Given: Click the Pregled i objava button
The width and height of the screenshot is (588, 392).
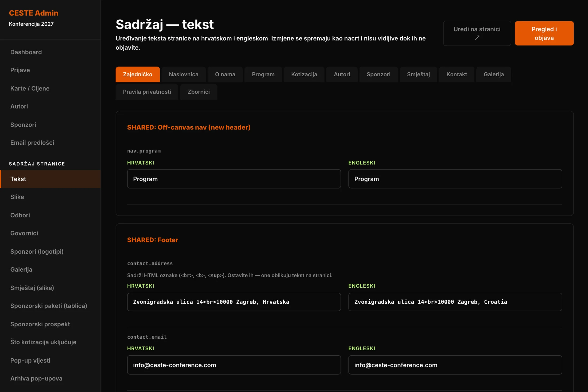Looking at the screenshot, I should click(544, 33).
